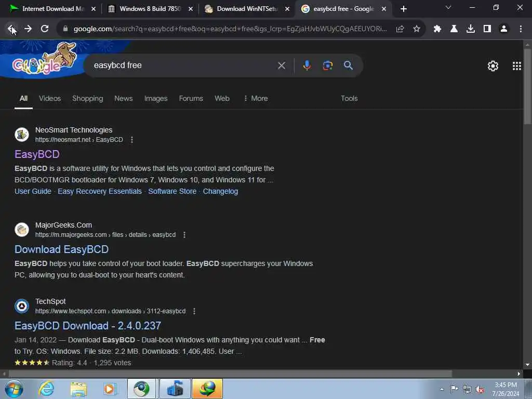
Task: Open options for the MajorGeeks result
Action: pos(184,235)
